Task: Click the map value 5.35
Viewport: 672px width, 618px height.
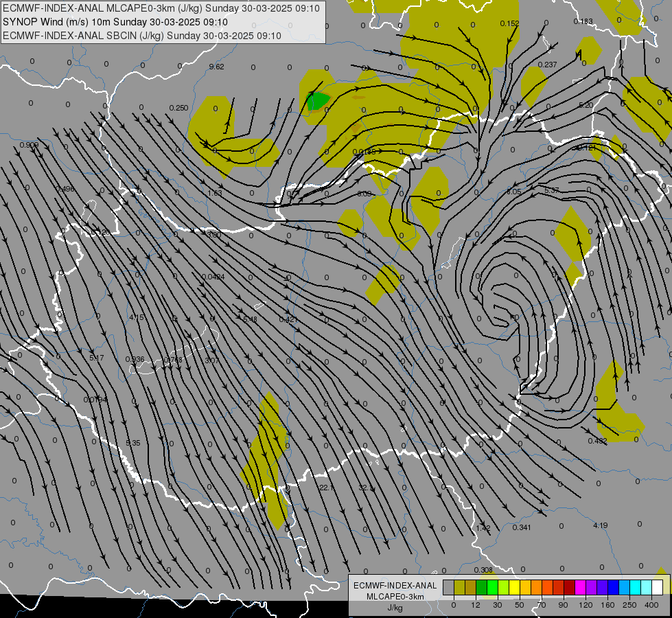Action: click(133, 443)
